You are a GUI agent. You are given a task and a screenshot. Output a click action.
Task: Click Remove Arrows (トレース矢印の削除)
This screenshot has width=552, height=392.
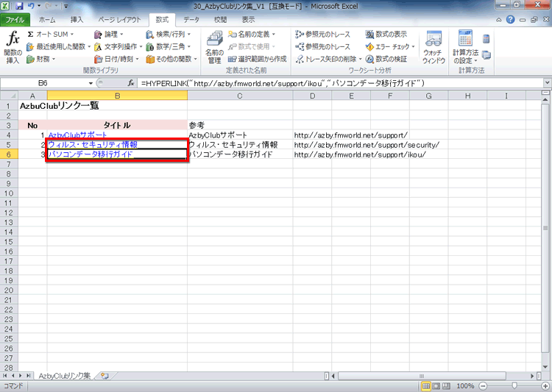click(328, 59)
